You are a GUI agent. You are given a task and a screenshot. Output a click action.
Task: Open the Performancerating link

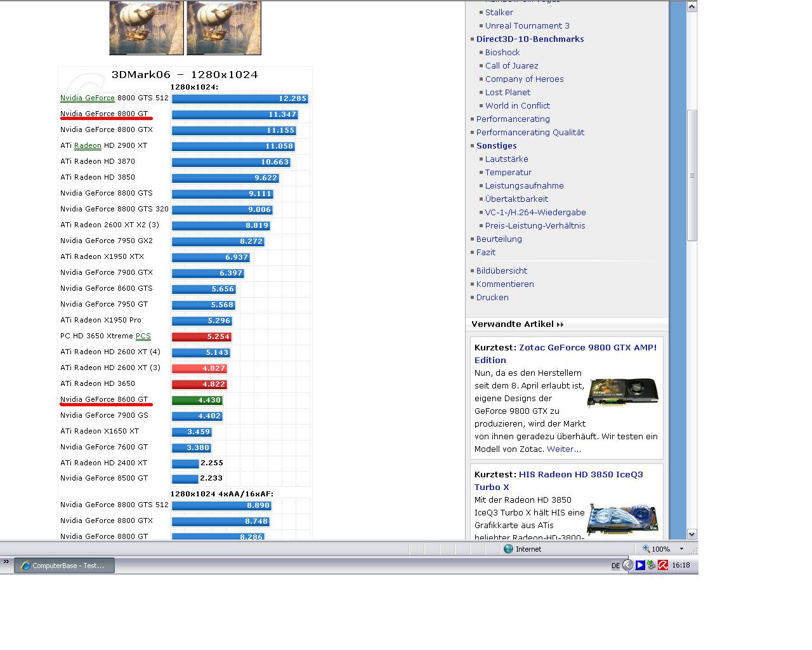513,119
